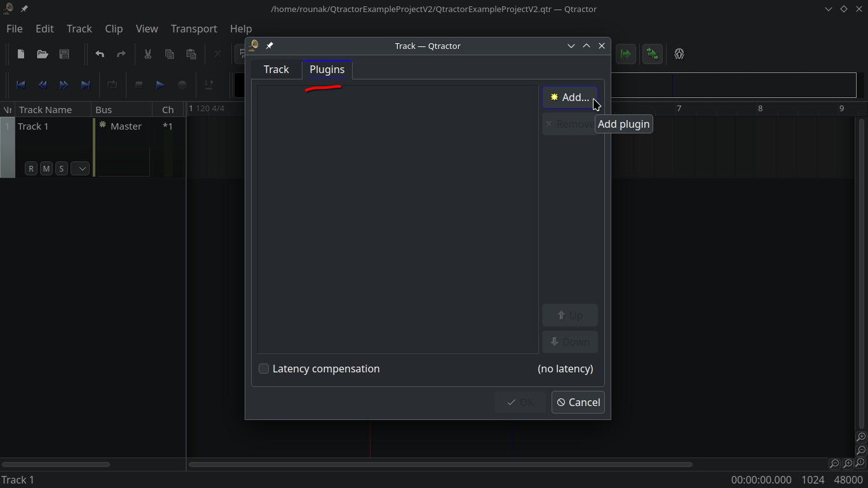Switch to the Track tab in the dialog
The height and width of the screenshot is (488, 868).
(x=276, y=69)
